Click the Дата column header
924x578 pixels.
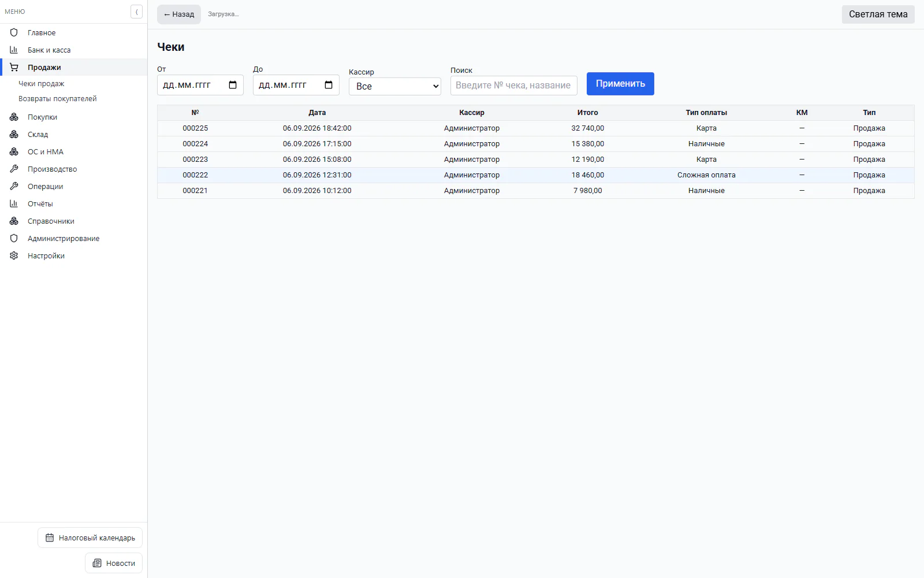(x=317, y=113)
